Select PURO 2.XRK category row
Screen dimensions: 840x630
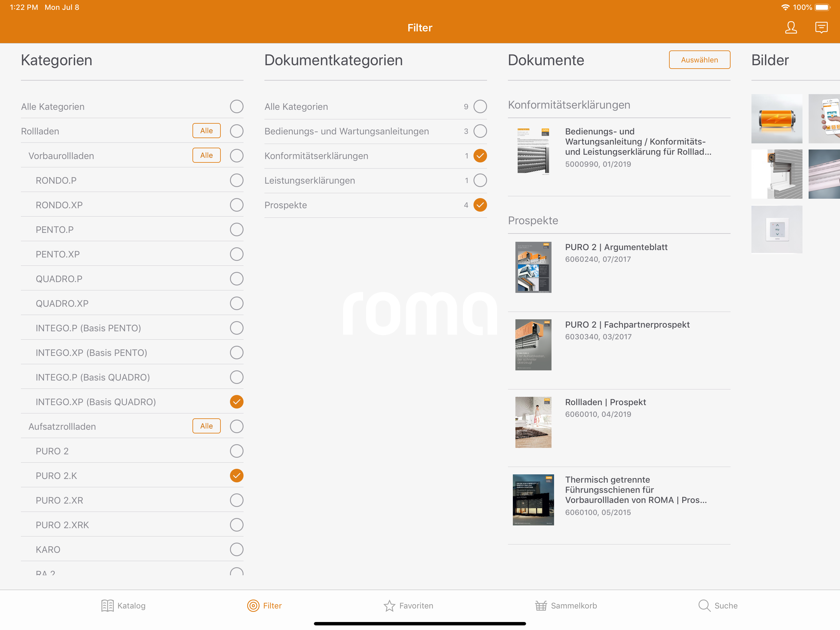point(132,525)
